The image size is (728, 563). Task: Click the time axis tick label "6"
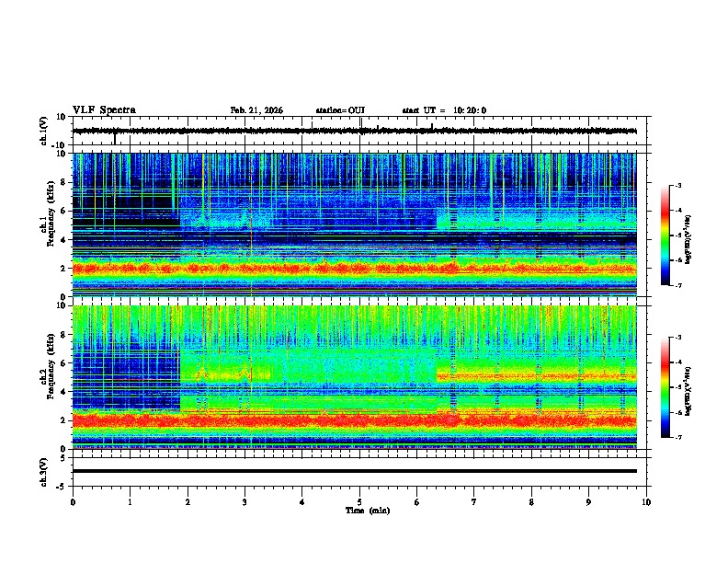[417, 502]
